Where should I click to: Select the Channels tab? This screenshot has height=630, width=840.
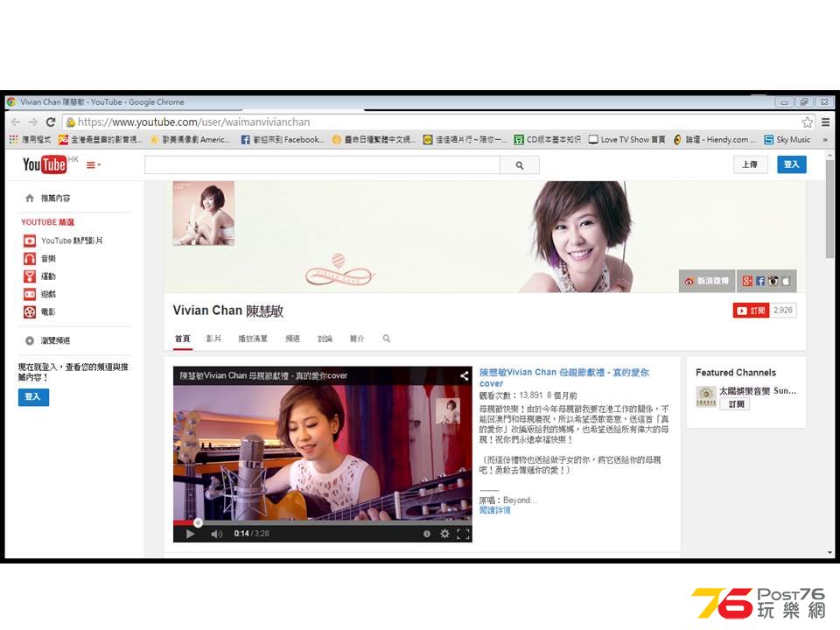pyautogui.click(x=292, y=339)
